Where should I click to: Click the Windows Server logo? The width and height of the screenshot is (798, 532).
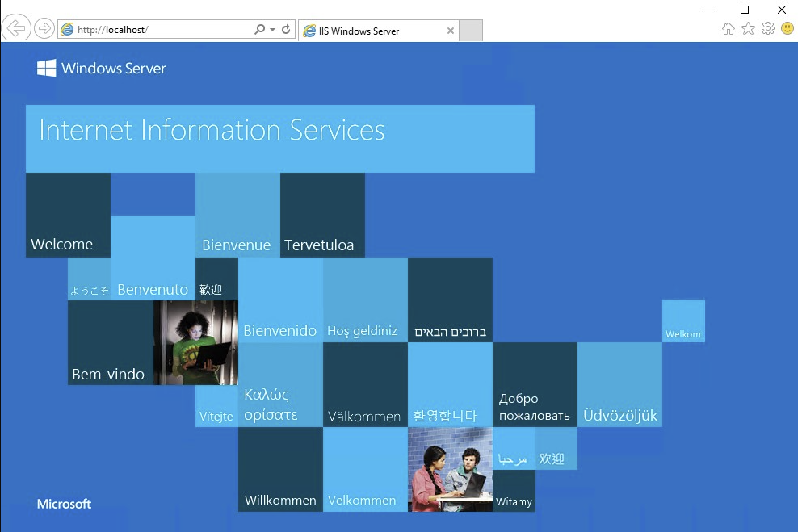tap(101, 68)
